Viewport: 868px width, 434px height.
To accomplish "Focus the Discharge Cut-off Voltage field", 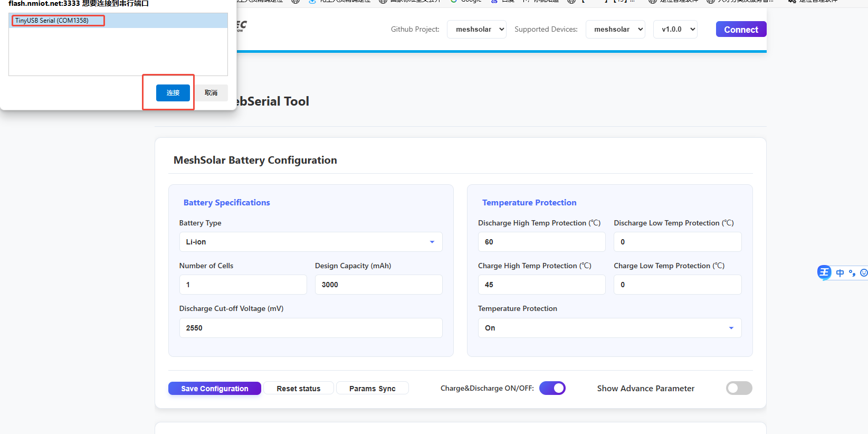I will click(310, 328).
